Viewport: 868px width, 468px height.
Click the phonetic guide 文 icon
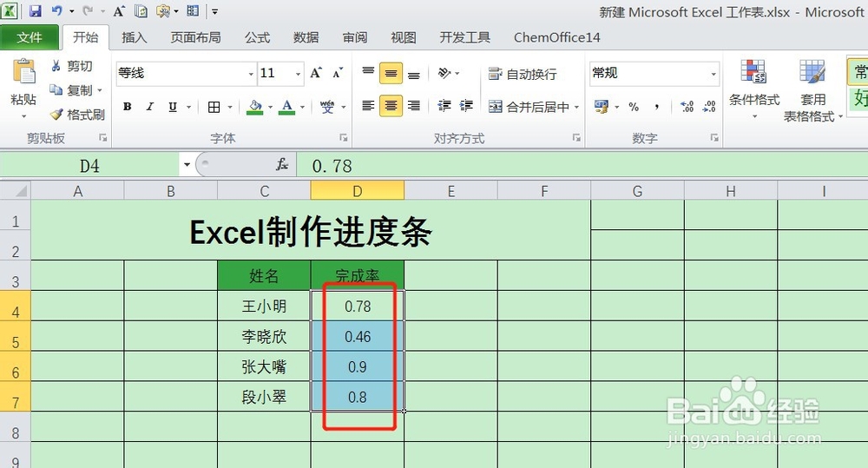tap(327, 107)
